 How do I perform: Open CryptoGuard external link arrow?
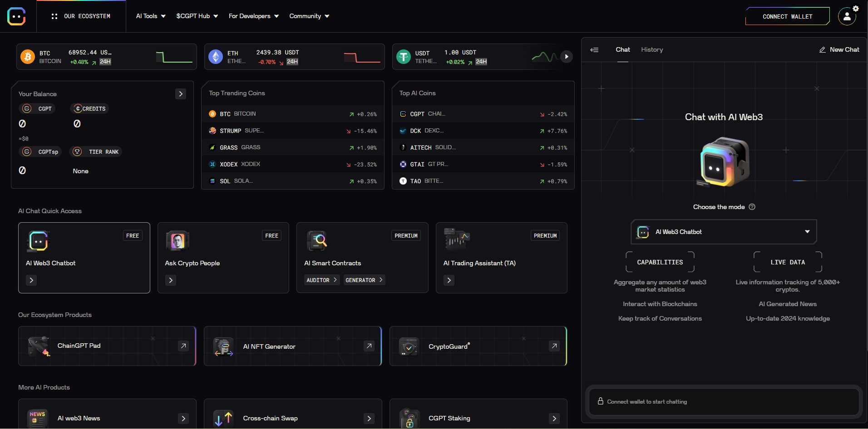tap(554, 346)
